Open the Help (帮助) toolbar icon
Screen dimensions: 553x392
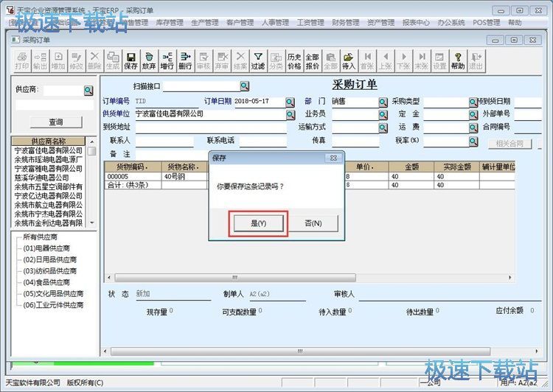(x=458, y=61)
